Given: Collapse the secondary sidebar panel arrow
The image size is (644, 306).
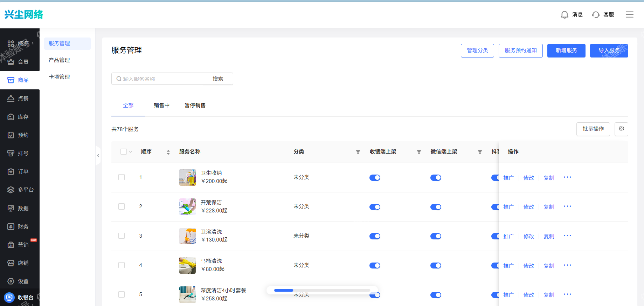Looking at the screenshot, I should click(98, 155).
